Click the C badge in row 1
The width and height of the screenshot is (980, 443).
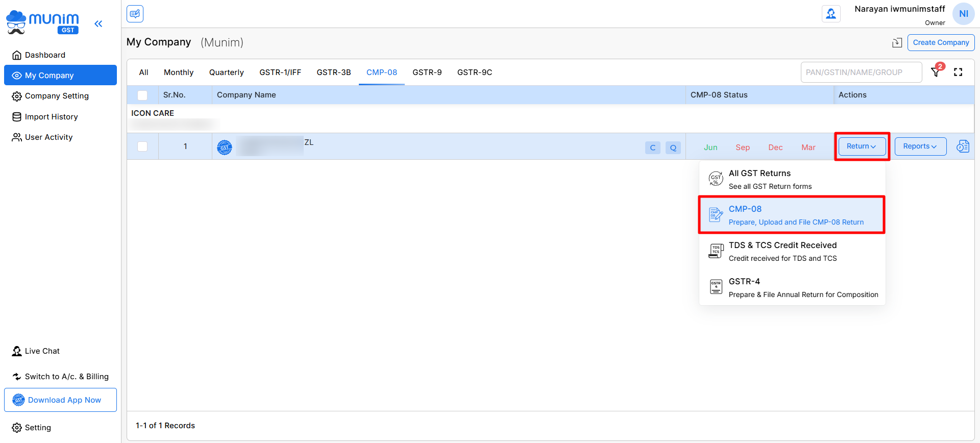tap(653, 147)
